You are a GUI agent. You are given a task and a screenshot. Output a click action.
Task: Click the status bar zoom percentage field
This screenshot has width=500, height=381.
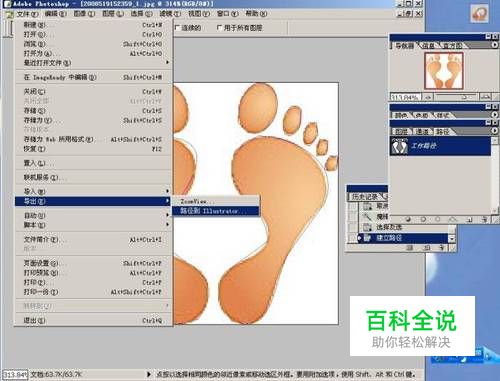[15, 374]
